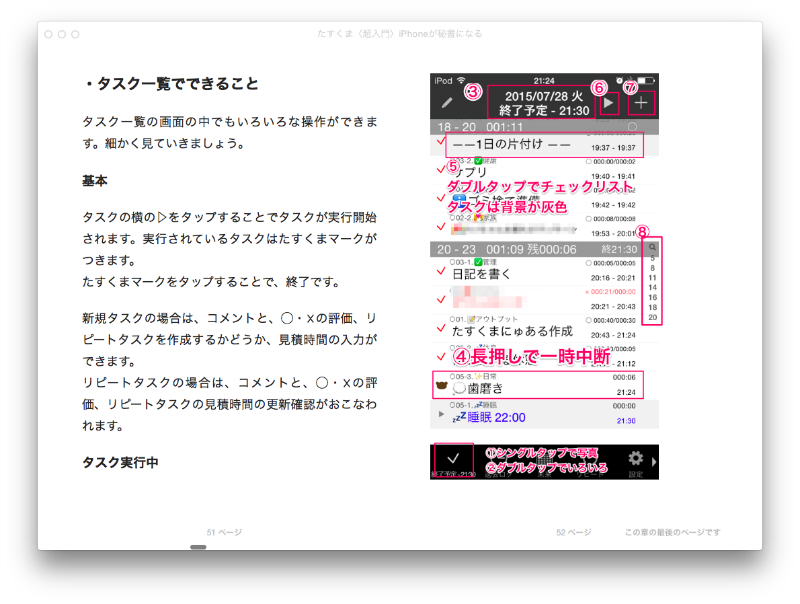Tap the running task 歯磨き

pyautogui.click(x=538, y=385)
